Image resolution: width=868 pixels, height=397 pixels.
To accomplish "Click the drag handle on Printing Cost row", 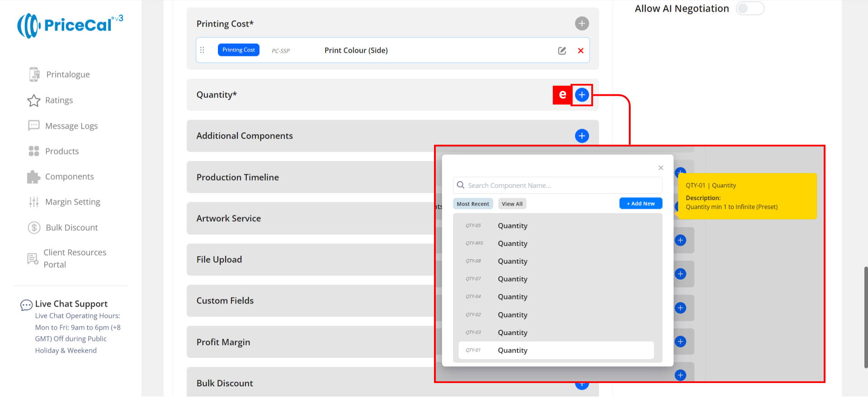I will [202, 50].
